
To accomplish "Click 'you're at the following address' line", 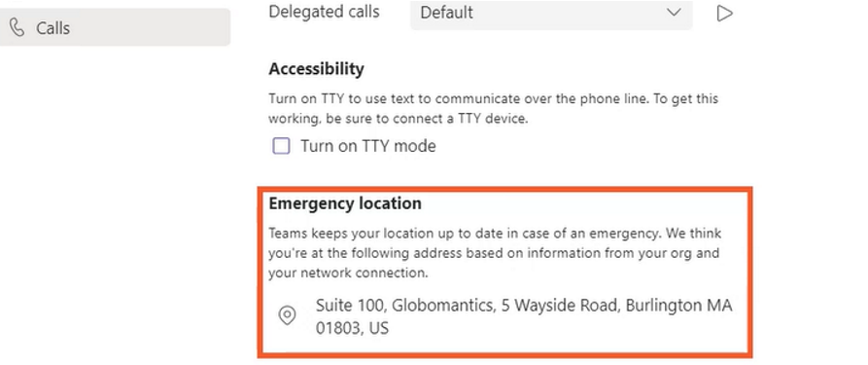I will click(x=494, y=253).
